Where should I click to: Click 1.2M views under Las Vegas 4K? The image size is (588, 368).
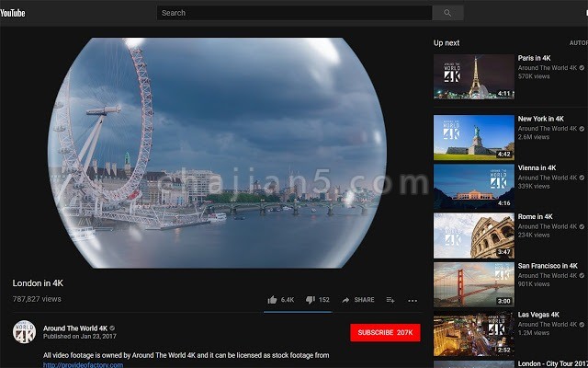point(534,333)
